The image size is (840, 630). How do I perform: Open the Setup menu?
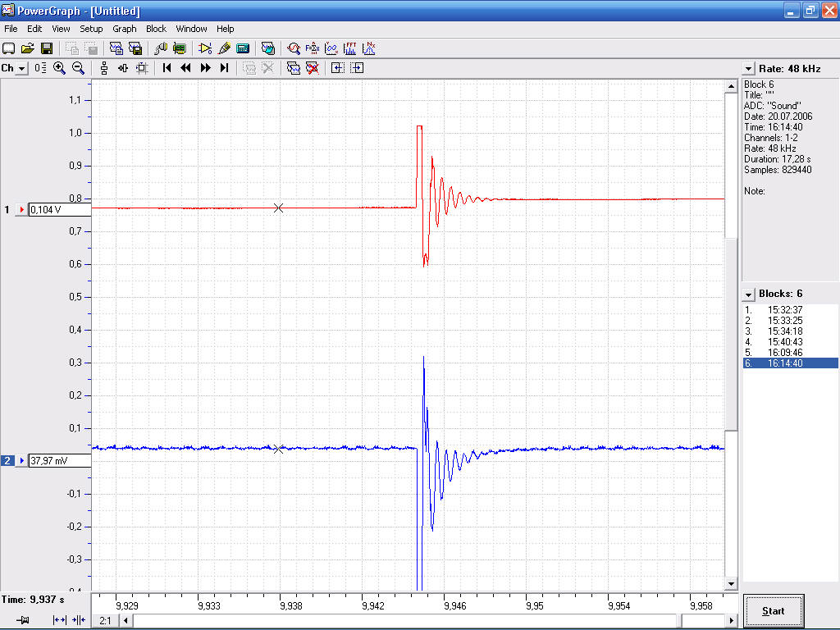[91, 29]
